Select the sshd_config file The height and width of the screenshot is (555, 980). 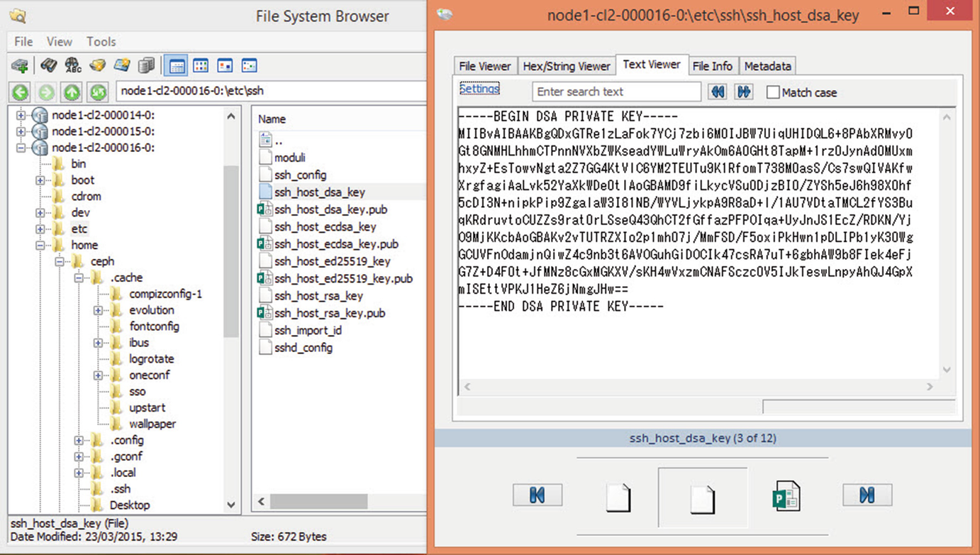coord(303,348)
